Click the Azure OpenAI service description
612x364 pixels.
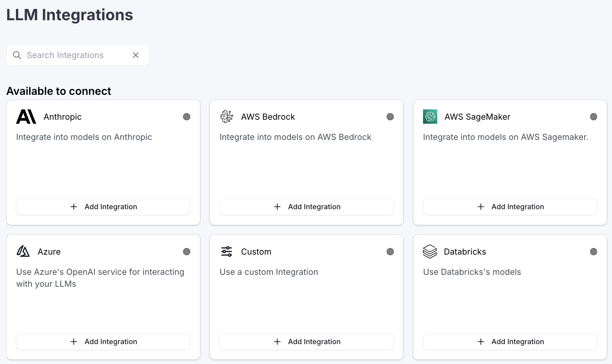pyautogui.click(x=100, y=278)
